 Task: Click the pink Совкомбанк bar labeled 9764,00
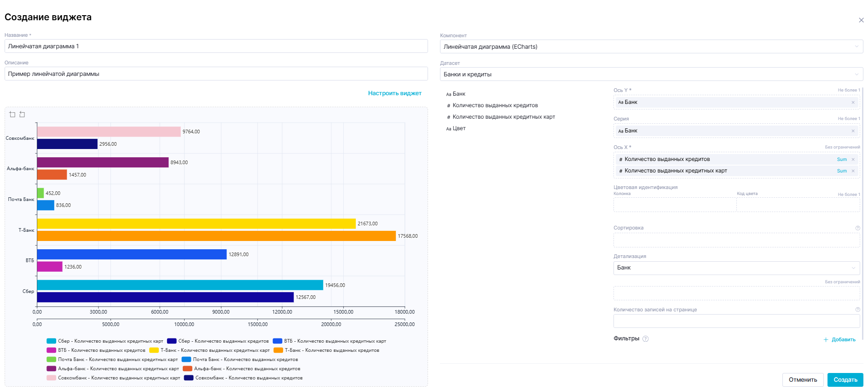pyautogui.click(x=109, y=132)
